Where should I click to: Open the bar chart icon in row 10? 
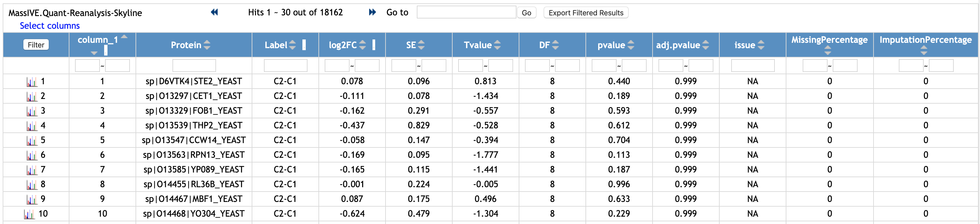point(29,214)
